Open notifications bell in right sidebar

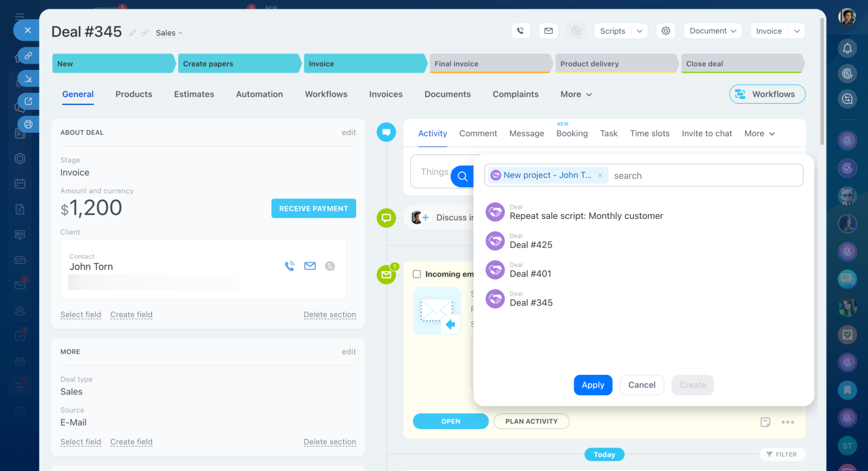pyautogui.click(x=847, y=48)
